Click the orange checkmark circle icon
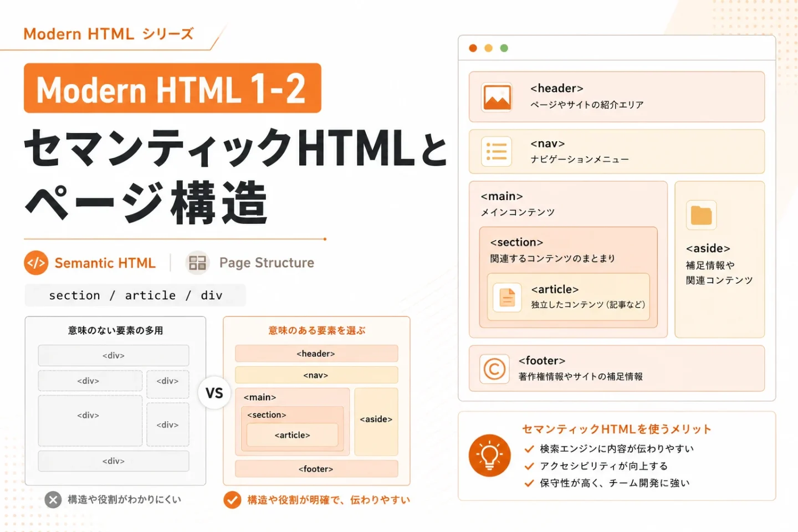The image size is (798, 532). (x=232, y=500)
